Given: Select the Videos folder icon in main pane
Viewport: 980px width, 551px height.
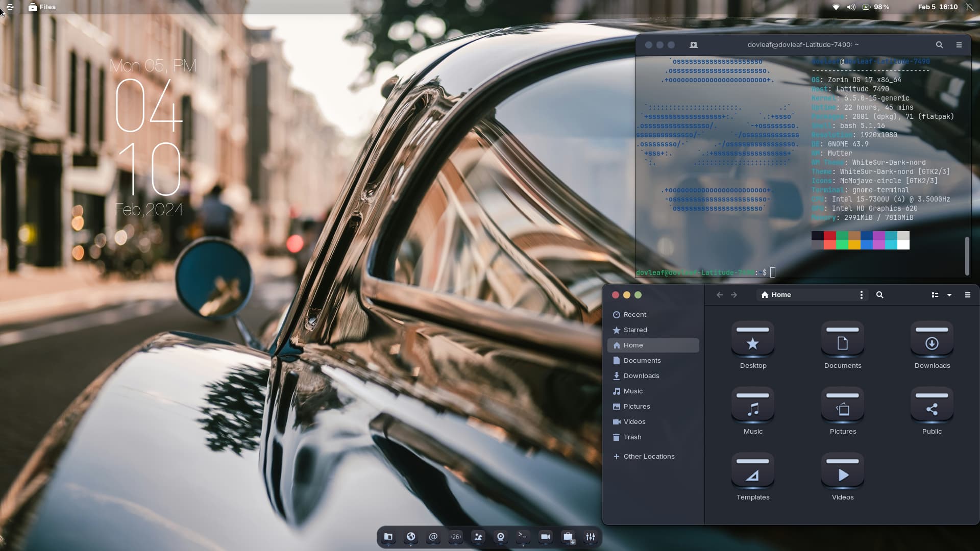Looking at the screenshot, I should 843,471.
